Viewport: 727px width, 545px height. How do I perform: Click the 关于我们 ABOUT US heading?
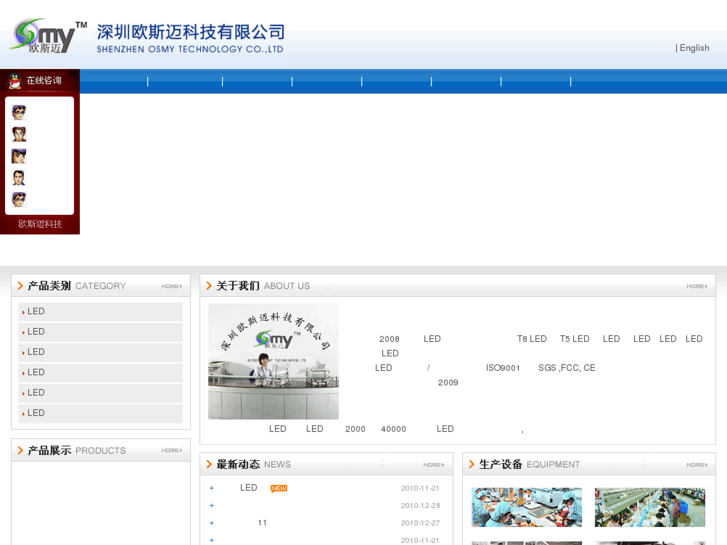263,286
